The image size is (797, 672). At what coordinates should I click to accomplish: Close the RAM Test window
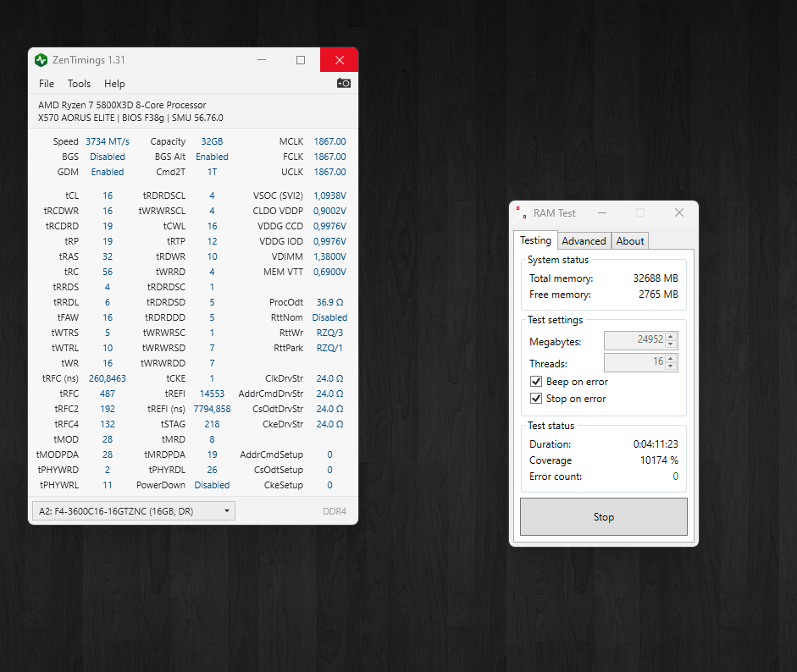pyautogui.click(x=679, y=212)
